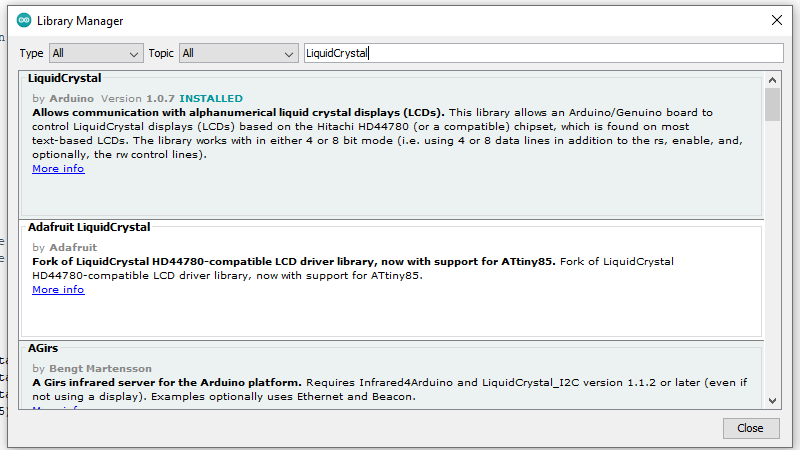Click 'Fork of LiquidCrystal HD44780-compatible' description
Viewport: 800px width, 450px height.
point(293,261)
